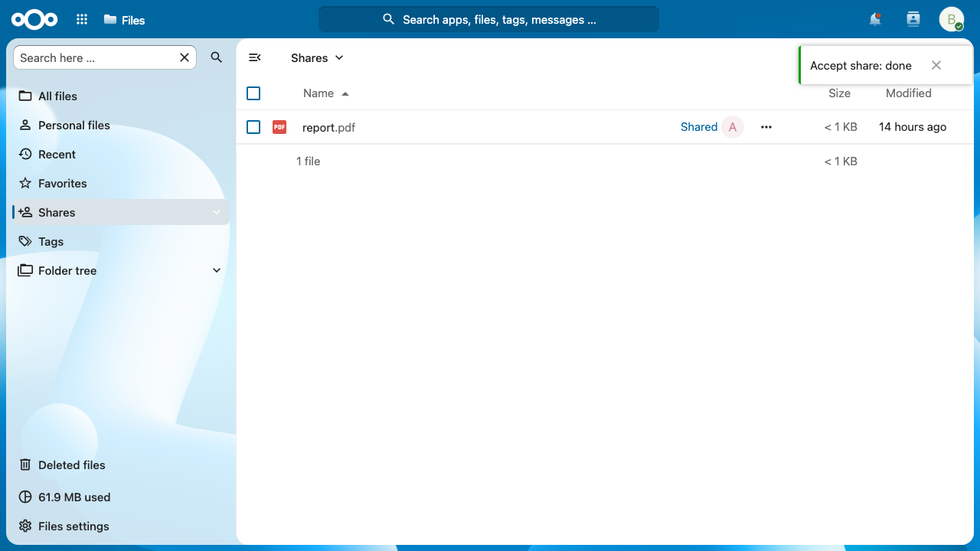Collapse the Shares submenu chevron
This screenshot has width=980, height=551.
pos(217,212)
